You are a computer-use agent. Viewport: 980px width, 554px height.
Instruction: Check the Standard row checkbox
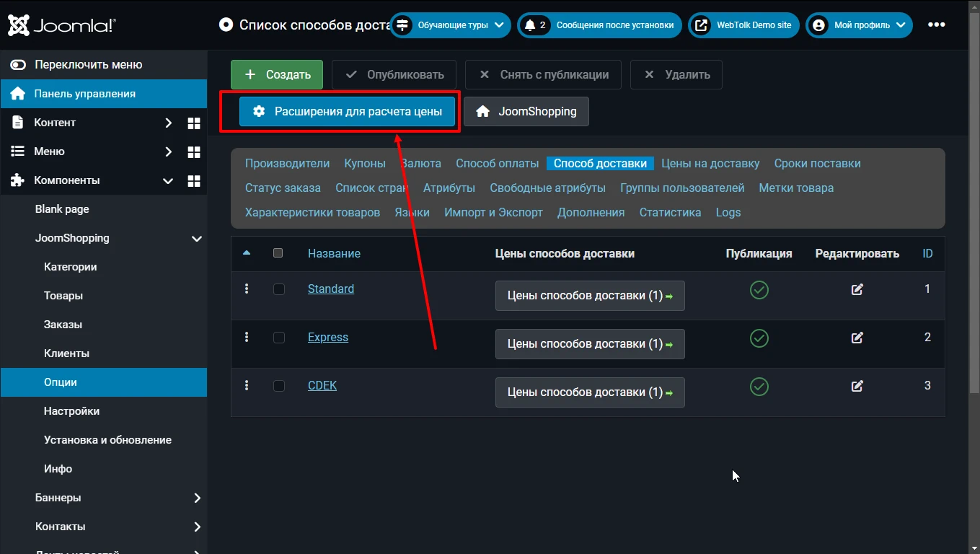click(279, 289)
